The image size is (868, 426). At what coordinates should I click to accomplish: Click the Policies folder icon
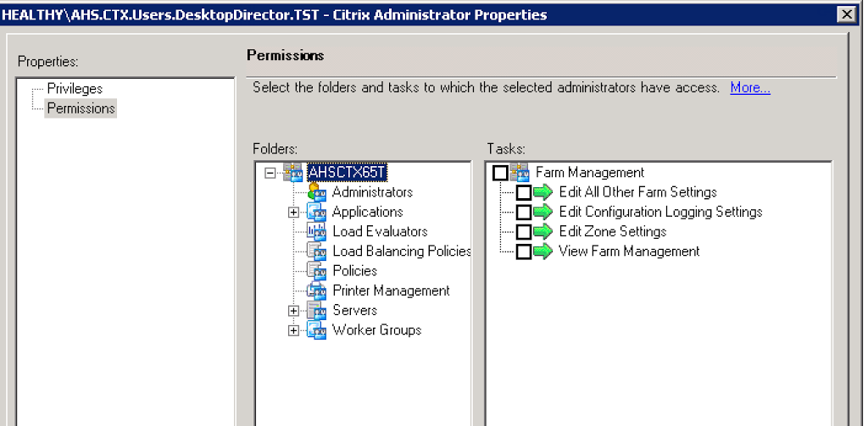(x=316, y=271)
